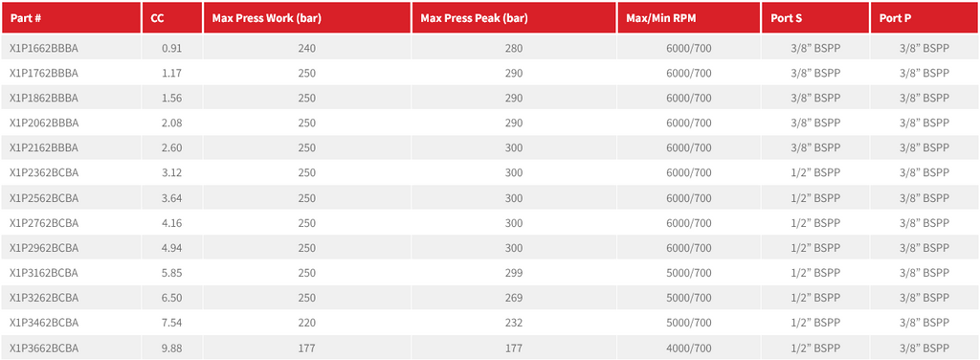Select the 299 peak pressure cell

tap(514, 273)
